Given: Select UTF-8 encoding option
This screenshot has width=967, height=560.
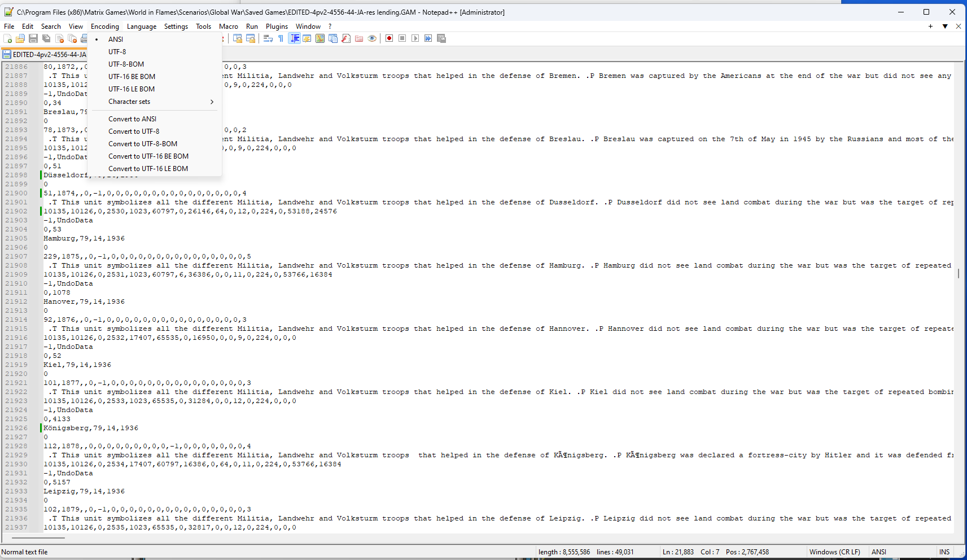Looking at the screenshot, I should point(155,52).
